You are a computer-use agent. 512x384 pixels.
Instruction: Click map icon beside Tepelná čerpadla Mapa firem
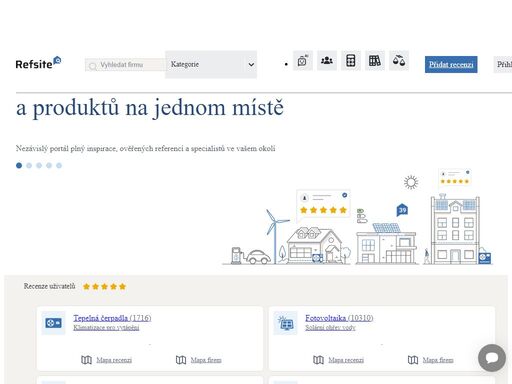pos(181,360)
